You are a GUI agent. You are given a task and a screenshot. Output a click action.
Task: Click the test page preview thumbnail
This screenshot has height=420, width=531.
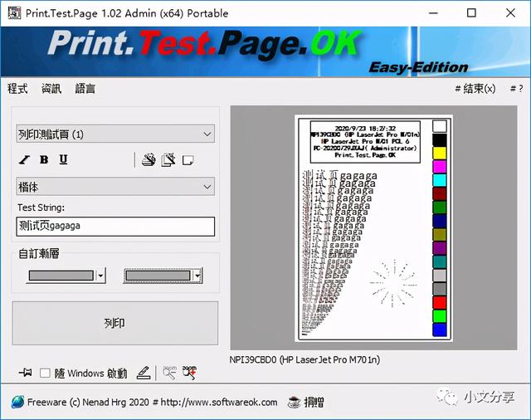(x=374, y=228)
